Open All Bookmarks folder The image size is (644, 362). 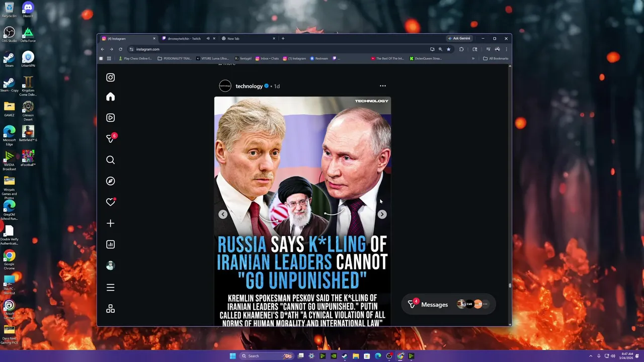tap(496, 58)
